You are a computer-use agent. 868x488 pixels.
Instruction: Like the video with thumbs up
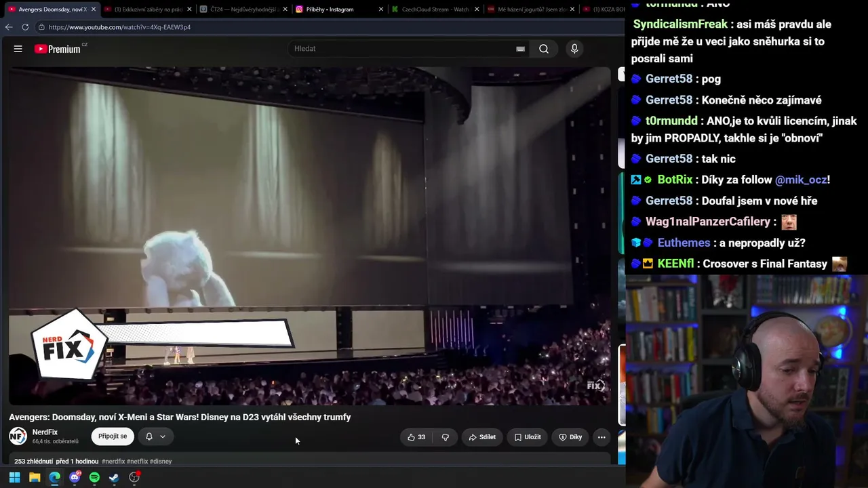[416, 437]
